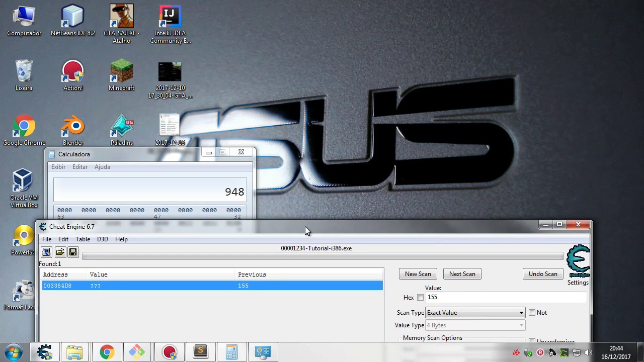Open the Scan Type dropdown
This screenshot has height=362, width=644.
tap(475, 313)
